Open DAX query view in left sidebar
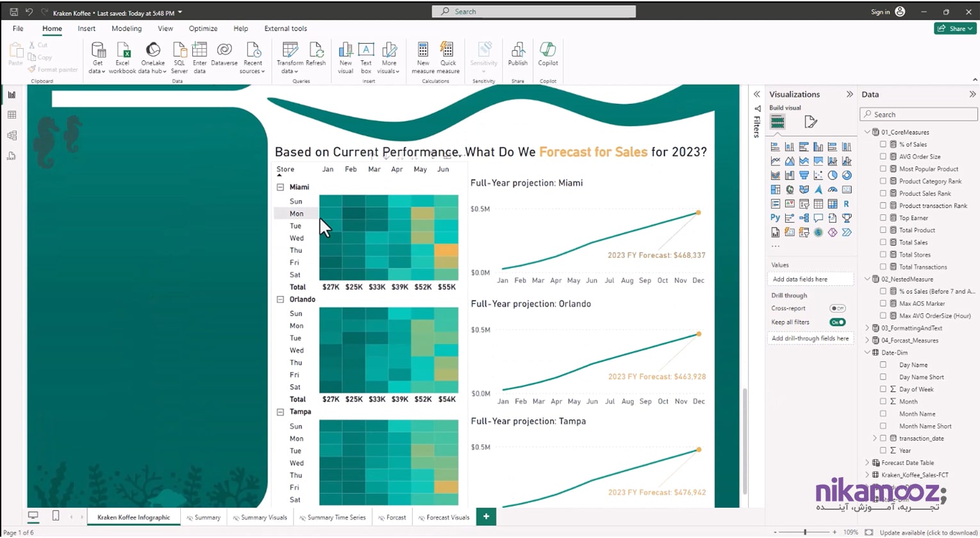This screenshot has width=980, height=538. click(x=12, y=156)
